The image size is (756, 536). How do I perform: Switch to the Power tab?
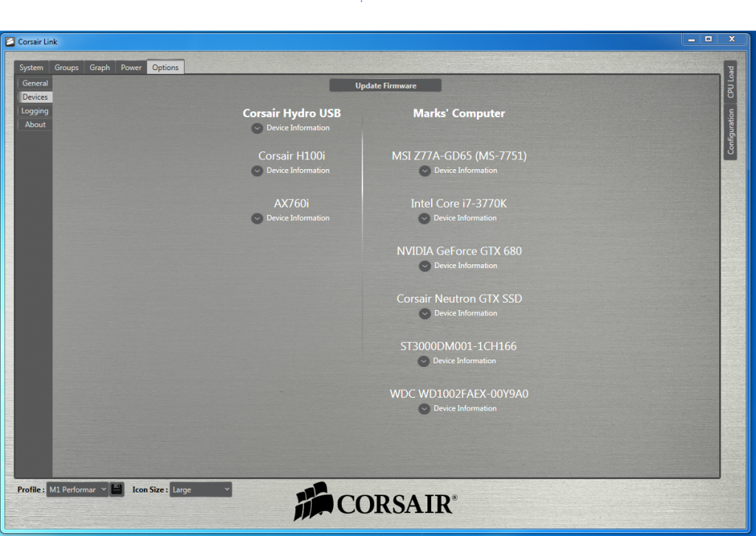[x=131, y=67]
